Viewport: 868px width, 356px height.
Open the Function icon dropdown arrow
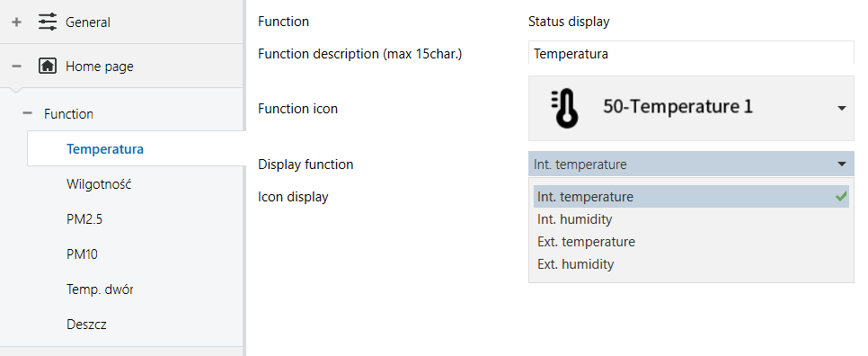pyautogui.click(x=841, y=108)
